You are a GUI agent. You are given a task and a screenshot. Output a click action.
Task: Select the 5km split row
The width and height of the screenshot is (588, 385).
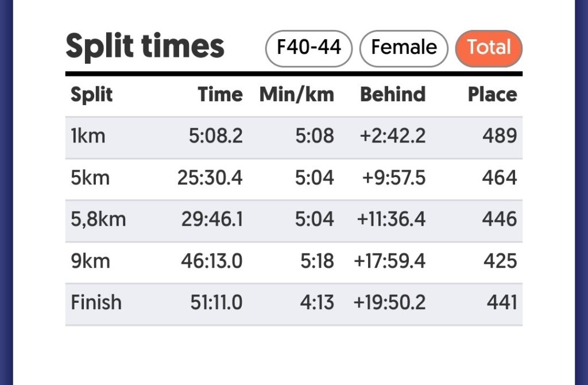click(294, 178)
